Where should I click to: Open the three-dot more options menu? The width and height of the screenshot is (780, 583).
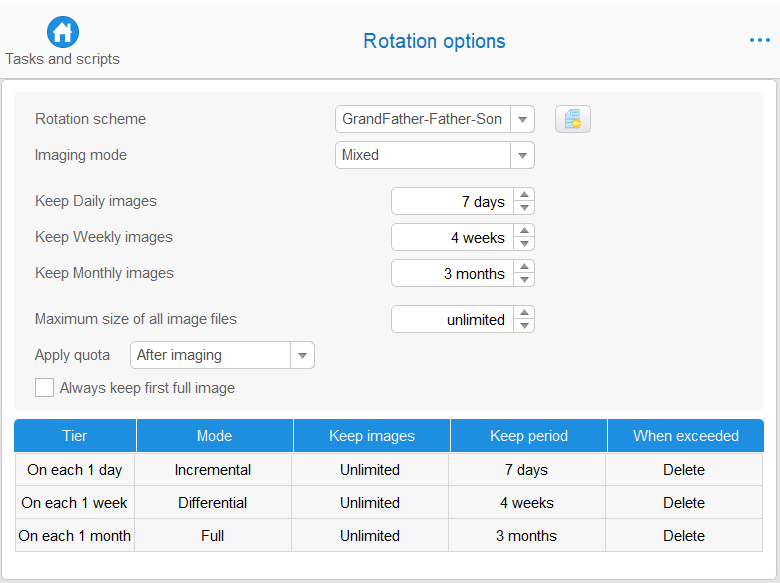[x=759, y=40]
